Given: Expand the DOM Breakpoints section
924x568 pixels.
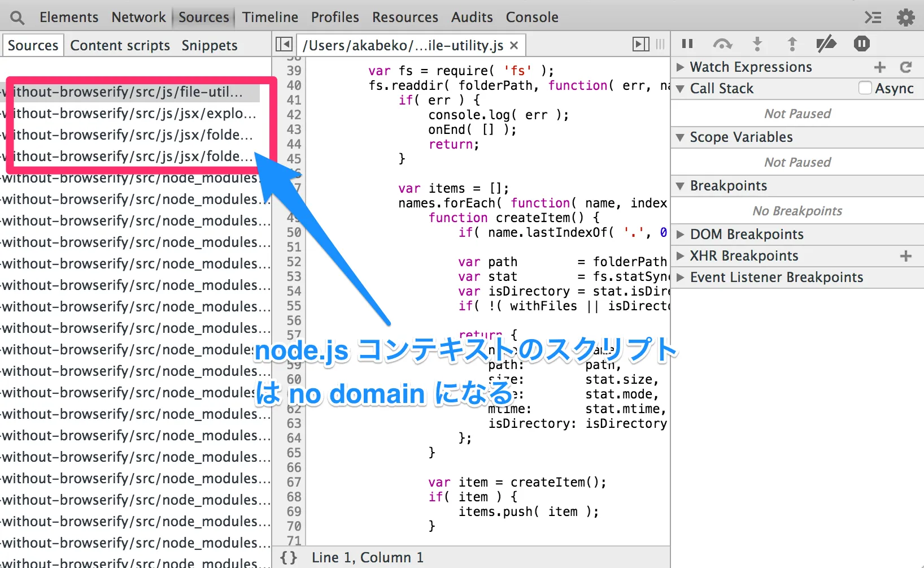Looking at the screenshot, I should (680, 234).
